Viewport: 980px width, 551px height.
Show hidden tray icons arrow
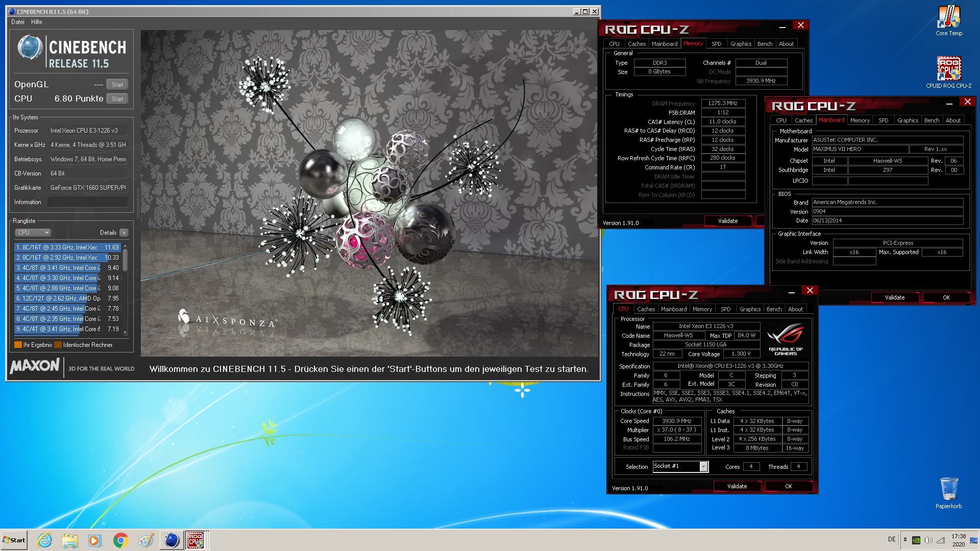tap(905, 540)
